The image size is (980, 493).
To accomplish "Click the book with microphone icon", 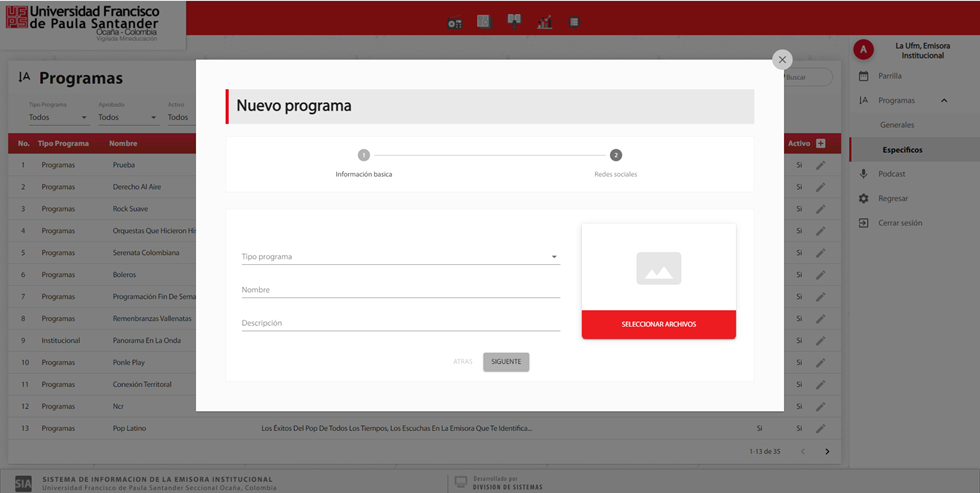I will (514, 21).
